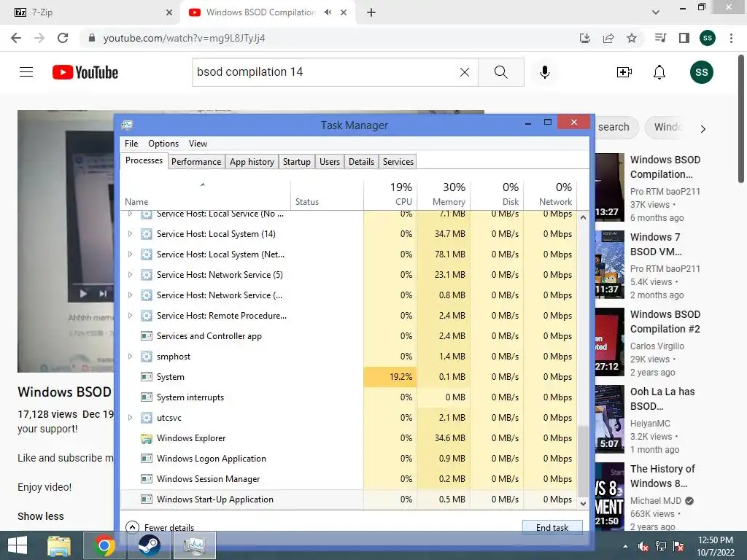Reload the YouTube page
Screen dimensions: 747x560
(x=63, y=38)
